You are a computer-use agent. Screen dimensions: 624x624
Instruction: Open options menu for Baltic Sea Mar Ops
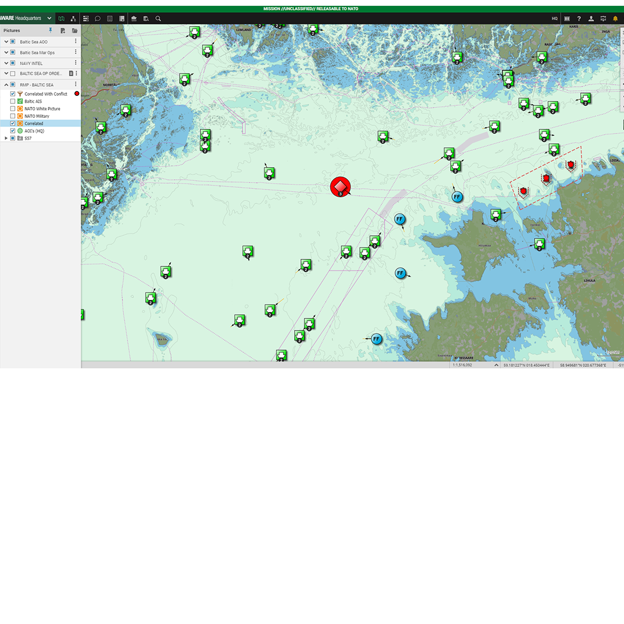tap(76, 52)
